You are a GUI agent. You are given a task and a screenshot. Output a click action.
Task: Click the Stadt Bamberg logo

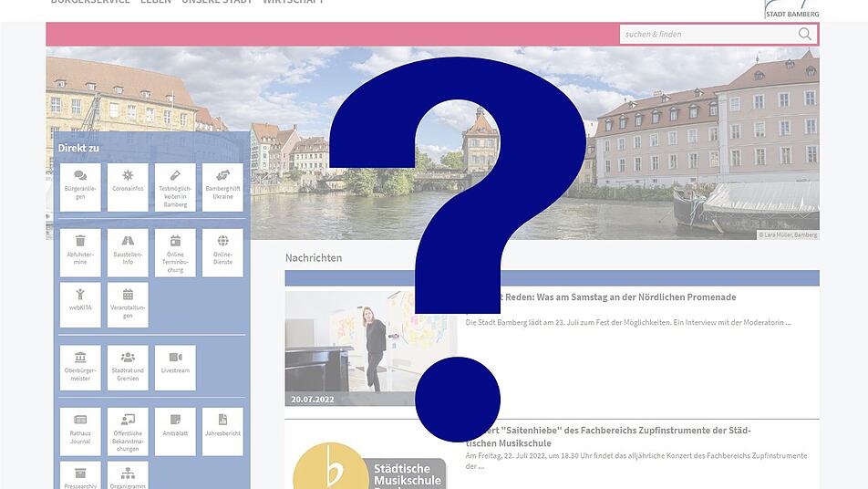(791, 9)
